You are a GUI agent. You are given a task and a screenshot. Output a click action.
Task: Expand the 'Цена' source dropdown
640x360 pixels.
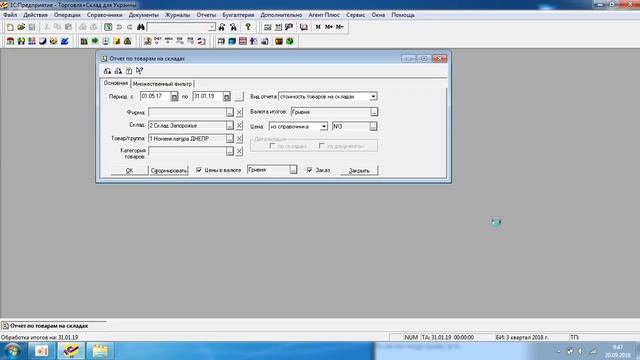tap(323, 127)
